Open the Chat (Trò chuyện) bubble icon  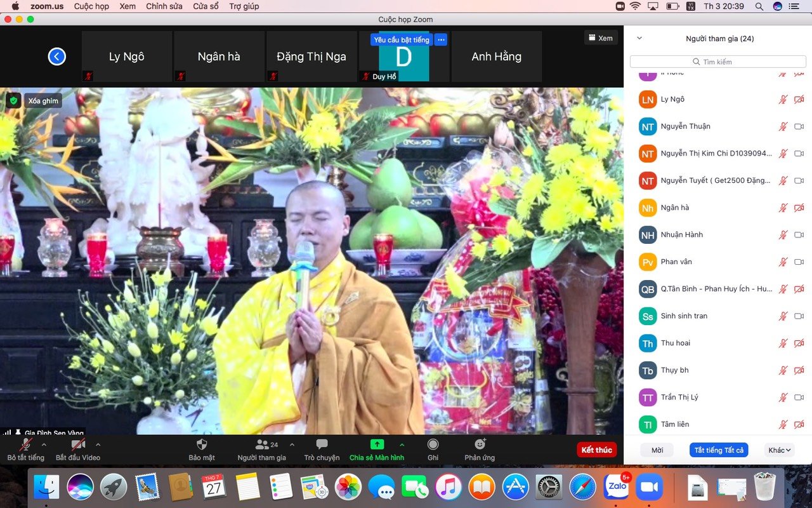click(322, 444)
